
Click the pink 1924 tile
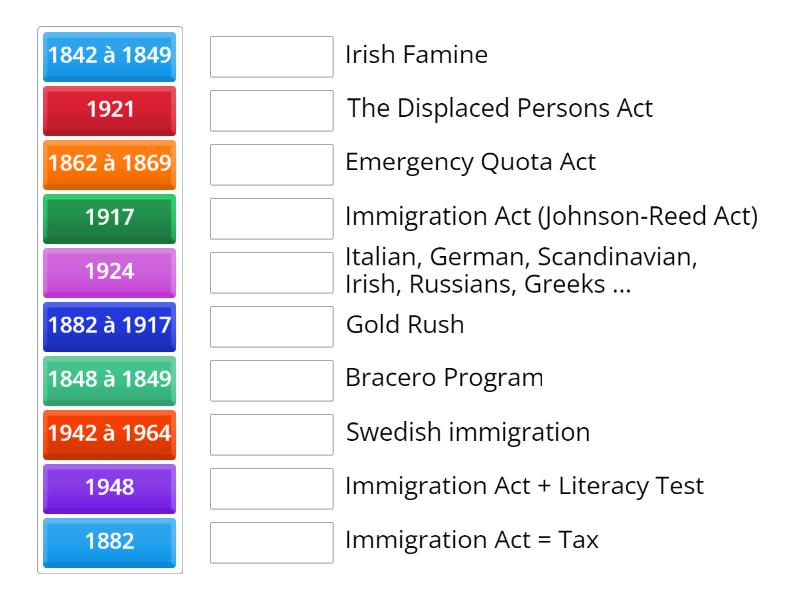(110, 272)
